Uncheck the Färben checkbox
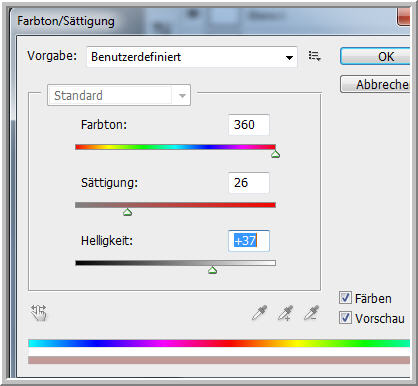The image size is (418, 386). 345,298
